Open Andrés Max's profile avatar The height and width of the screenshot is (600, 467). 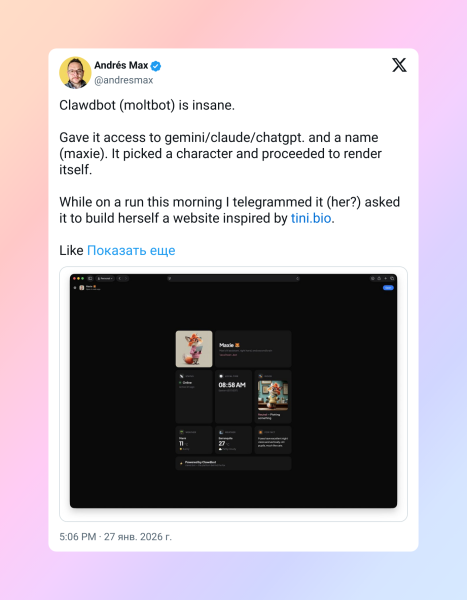(75, 73)
